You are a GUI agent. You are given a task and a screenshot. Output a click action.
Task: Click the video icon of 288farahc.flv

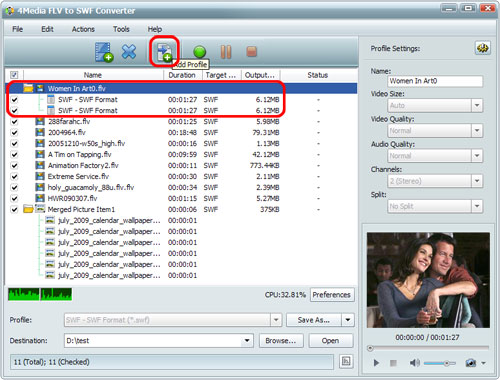coord(40,121)
